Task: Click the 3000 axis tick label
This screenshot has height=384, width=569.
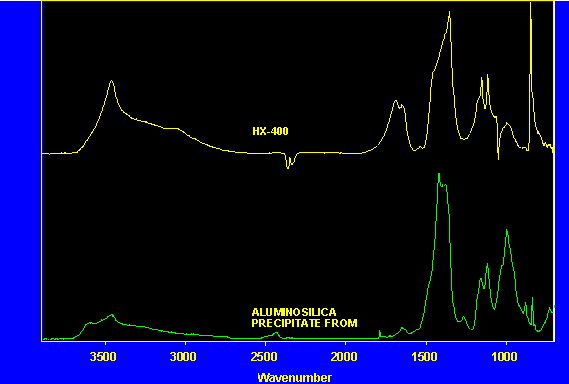Action: tap(183, 357)
